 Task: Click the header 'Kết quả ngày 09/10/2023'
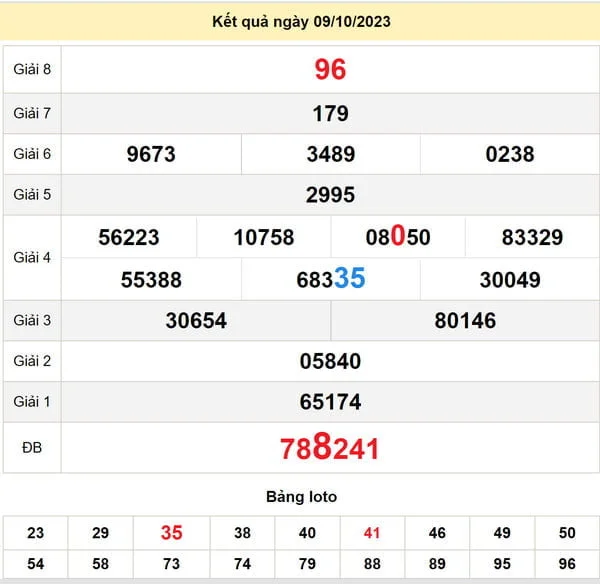pyautogui.click(x=300, y=22)
